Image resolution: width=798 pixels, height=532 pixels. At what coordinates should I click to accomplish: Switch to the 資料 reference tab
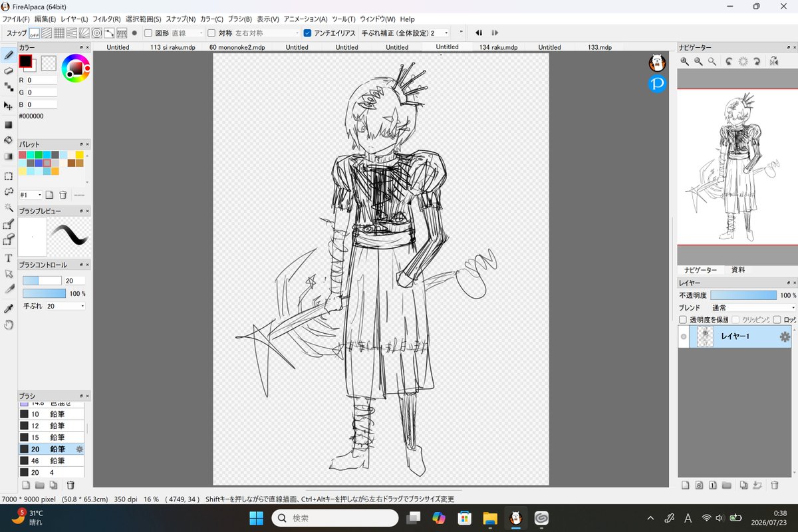738,270
